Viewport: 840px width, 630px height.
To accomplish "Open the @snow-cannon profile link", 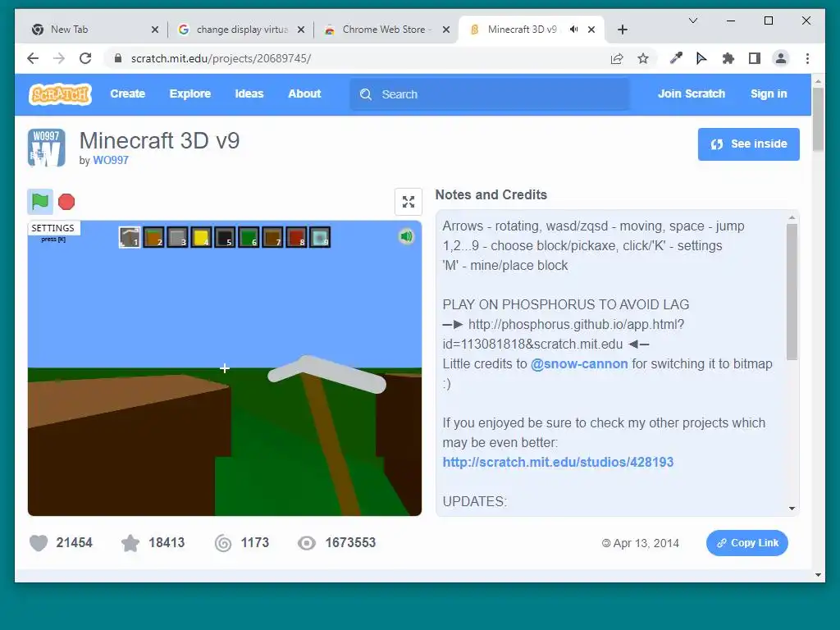I will pyautogui.click(x=579, y=363).
